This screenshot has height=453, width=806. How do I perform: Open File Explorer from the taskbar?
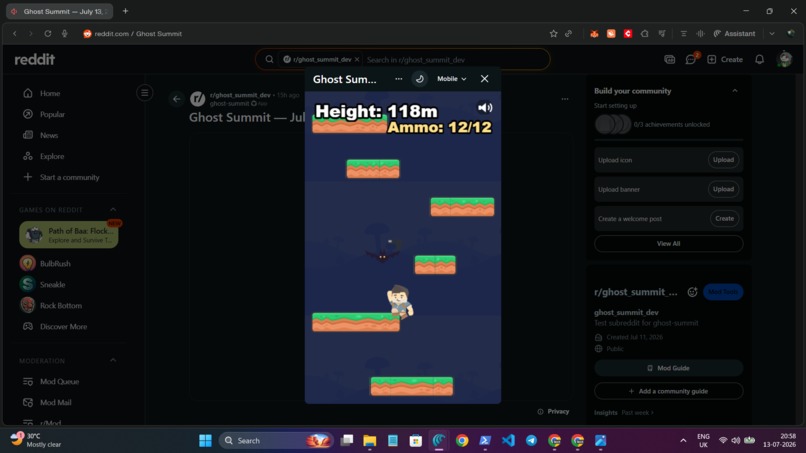coord(370,441)
